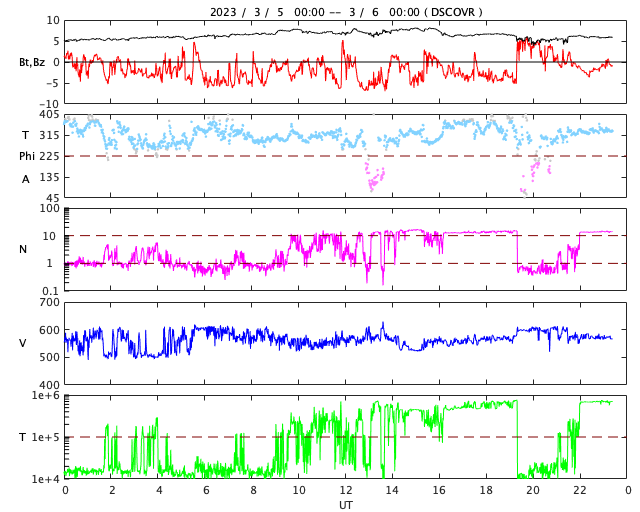This screenshot has height=512, width=640.
Task: Click the 400 tick in V panel
Action: (x=49, y=385)
